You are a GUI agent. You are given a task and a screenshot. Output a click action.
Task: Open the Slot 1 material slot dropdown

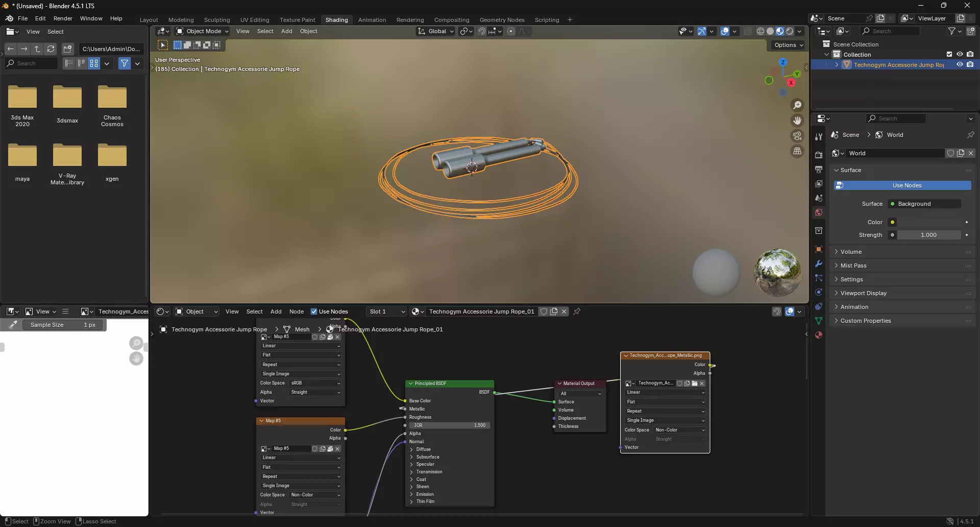pyautogui.click(x=386, y=312)
